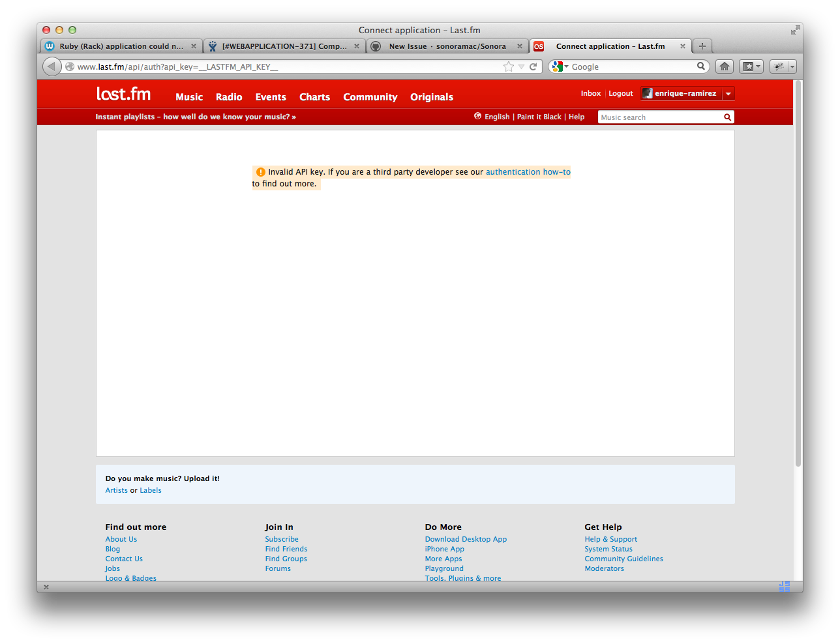Open the add-on button dropdown arrow
This screenshot has width=840, height=644.
tap(792, 66)
